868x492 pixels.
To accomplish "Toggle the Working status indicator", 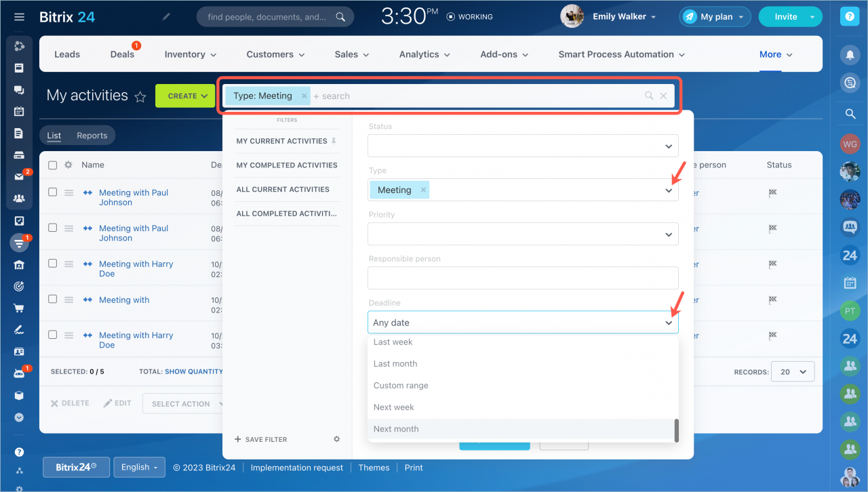I will (x=470, y=17).
